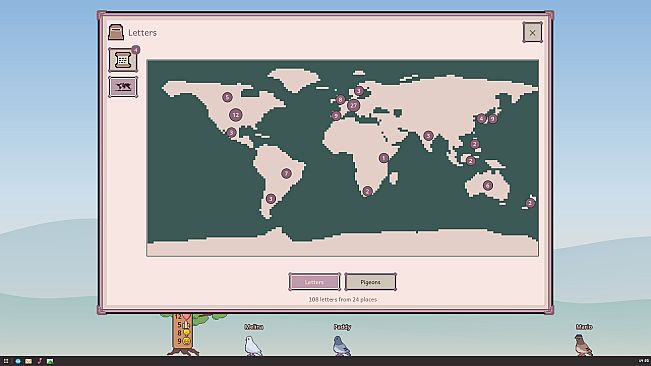The height and width of the screenshot is (366, 651).
Task: Open the picture gallery on taskbar
Action: 50,361
